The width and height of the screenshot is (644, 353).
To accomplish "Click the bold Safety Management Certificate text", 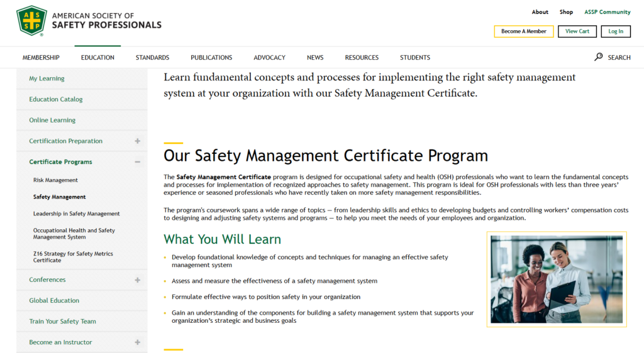I will click(223, 177).
